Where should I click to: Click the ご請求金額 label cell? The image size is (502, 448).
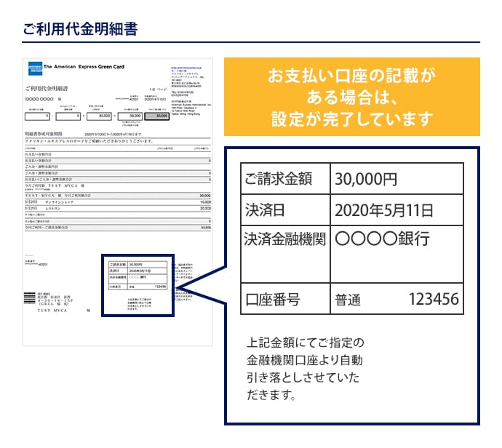[x=284, y=179]
